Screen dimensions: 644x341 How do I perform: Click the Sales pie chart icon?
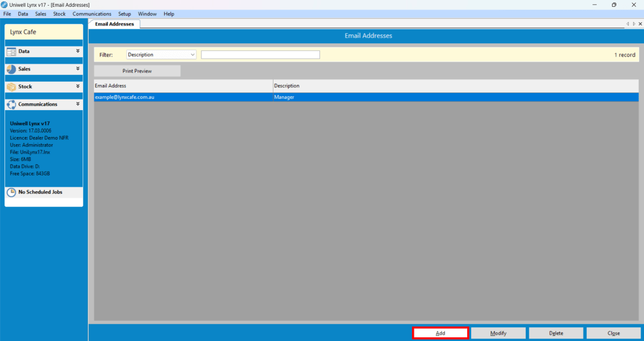click(x=11, y=69)
